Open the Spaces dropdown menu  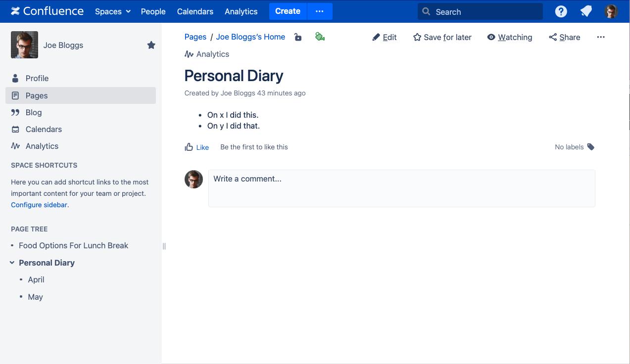(x=113, y=11)
